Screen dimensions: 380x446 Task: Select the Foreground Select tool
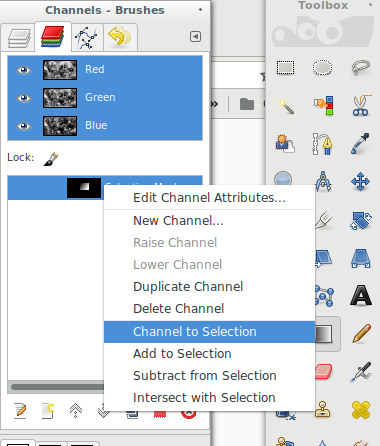pyautogui.click(x=285, y=144)
